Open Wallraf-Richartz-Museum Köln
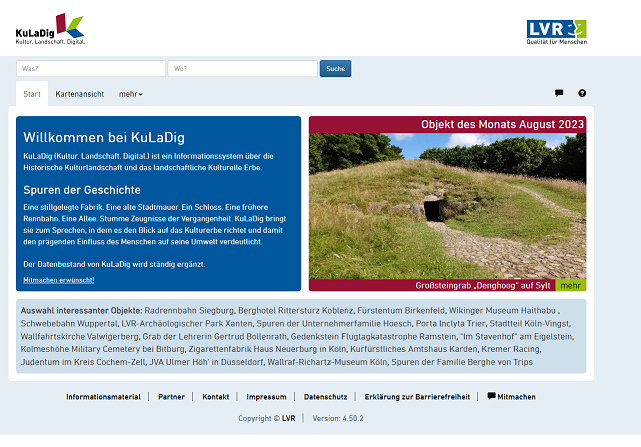641x447 pixels. 327,362
